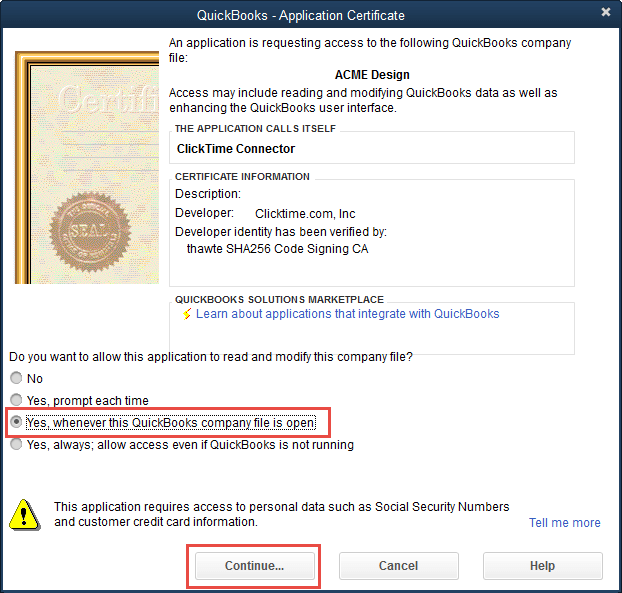Click the personal data warning message text

point(281,514)
